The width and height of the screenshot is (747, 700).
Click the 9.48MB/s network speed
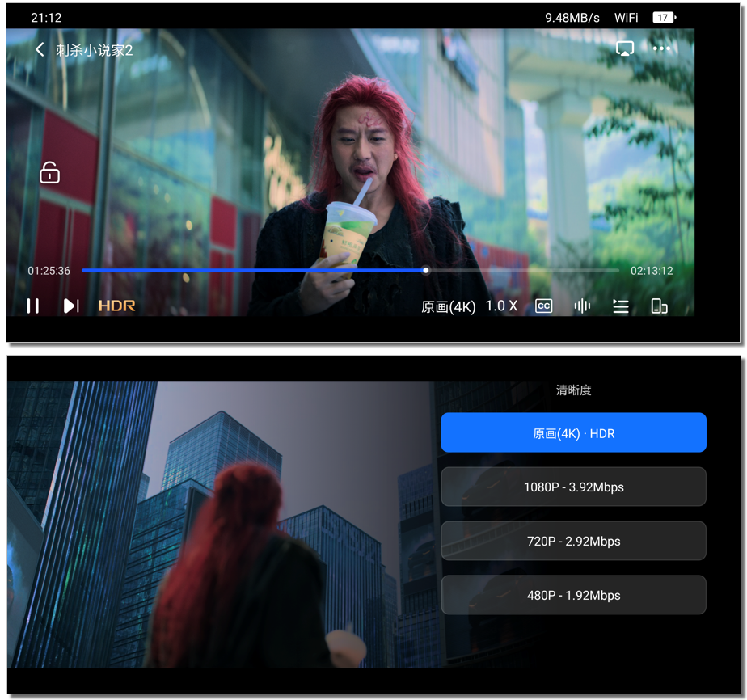572,18
